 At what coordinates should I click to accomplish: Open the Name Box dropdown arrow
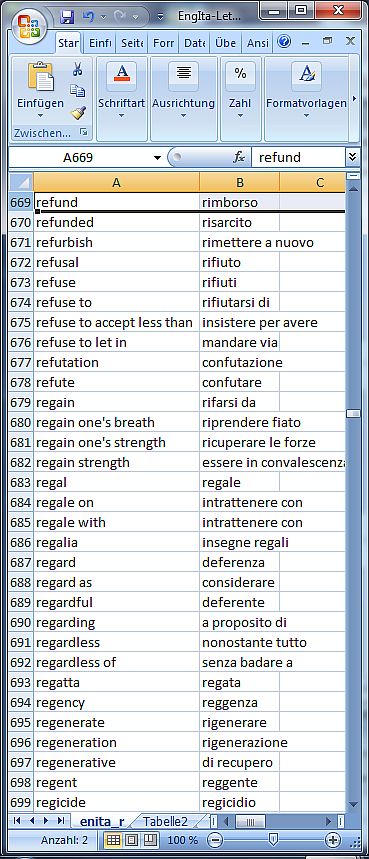coord(157,158)
